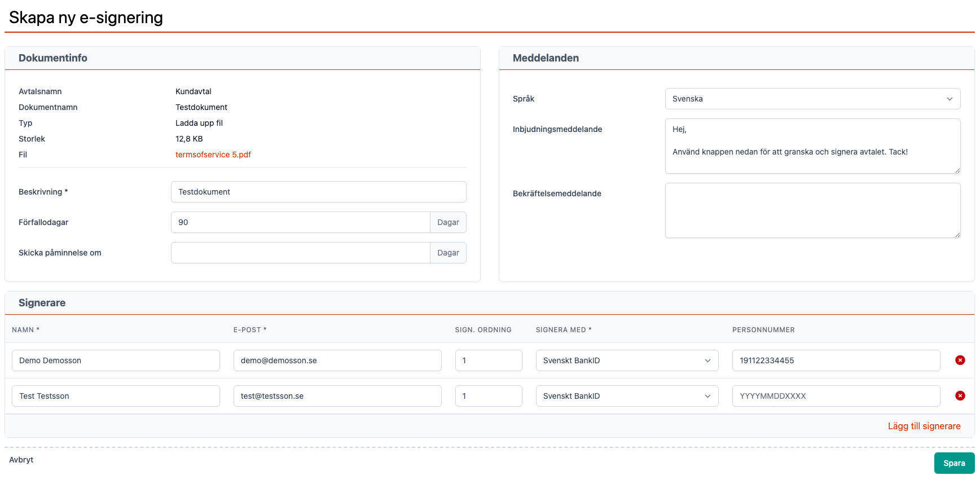
Task: Edit email field test@testsson.se
Action: coord(337,396)
